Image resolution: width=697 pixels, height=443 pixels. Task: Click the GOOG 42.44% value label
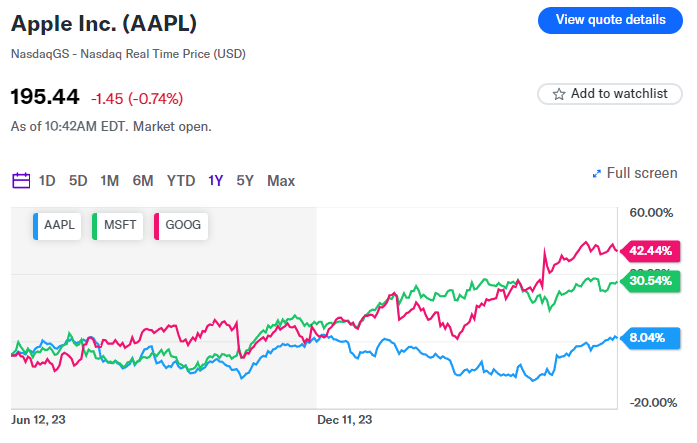(x=651, y=250)
